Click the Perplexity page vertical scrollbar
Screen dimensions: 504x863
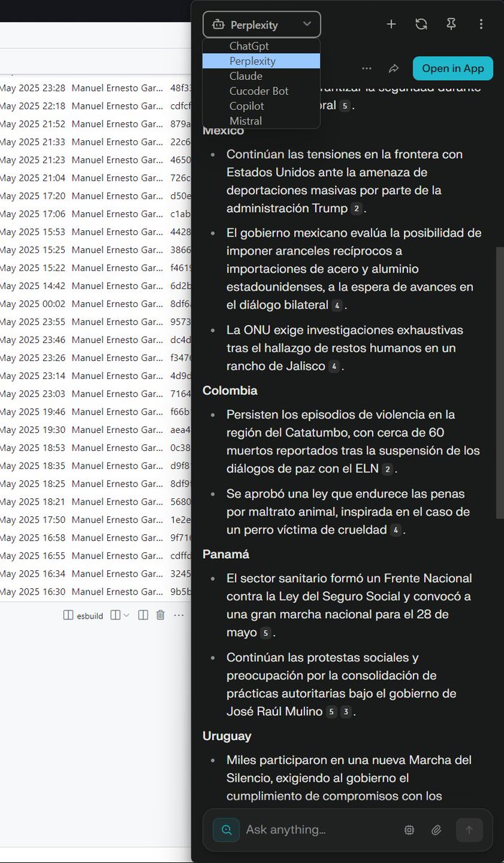click(500, 381)
